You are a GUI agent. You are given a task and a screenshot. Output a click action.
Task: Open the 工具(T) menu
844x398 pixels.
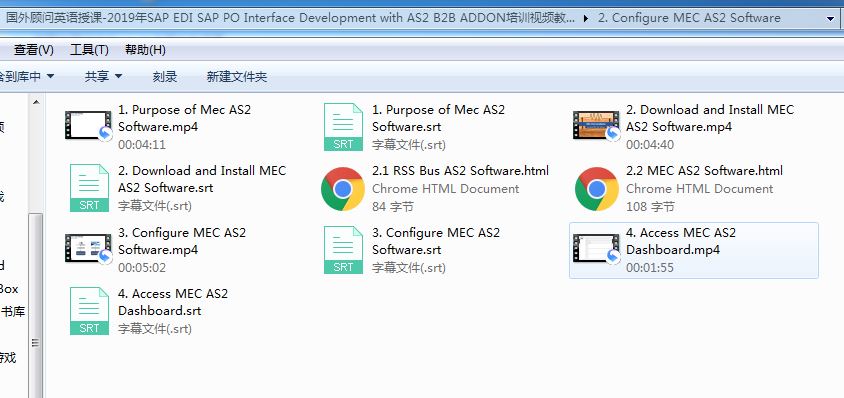click(89, 50)
